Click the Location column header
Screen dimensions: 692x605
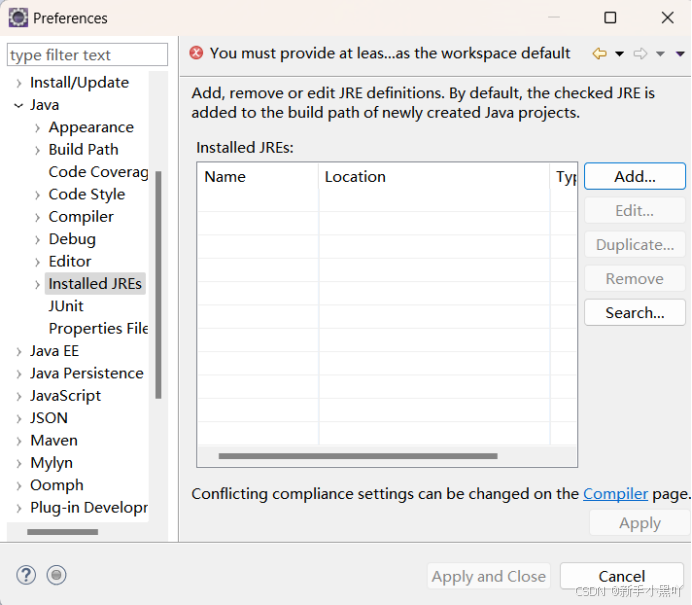coord(434,177)
